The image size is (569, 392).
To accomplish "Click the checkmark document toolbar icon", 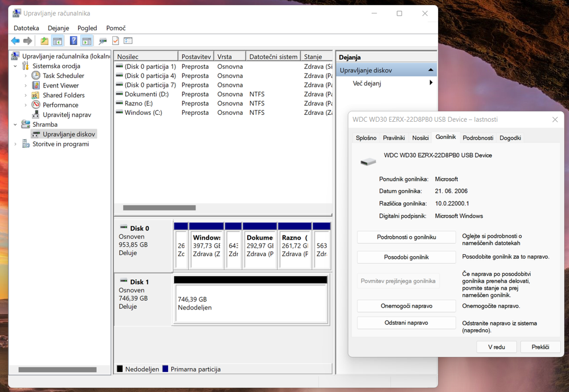I will pos(116,41).
